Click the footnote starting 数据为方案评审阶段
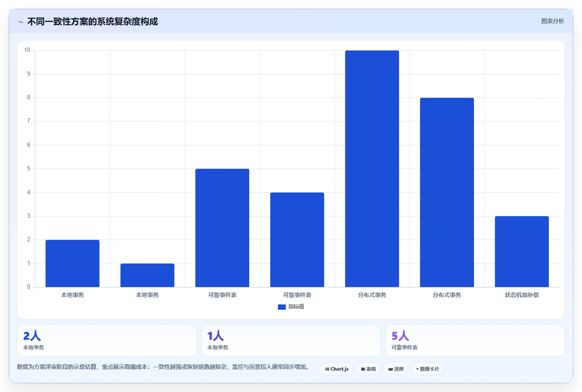Viewport: 582px width, 392px height. [x=163, y=367]
